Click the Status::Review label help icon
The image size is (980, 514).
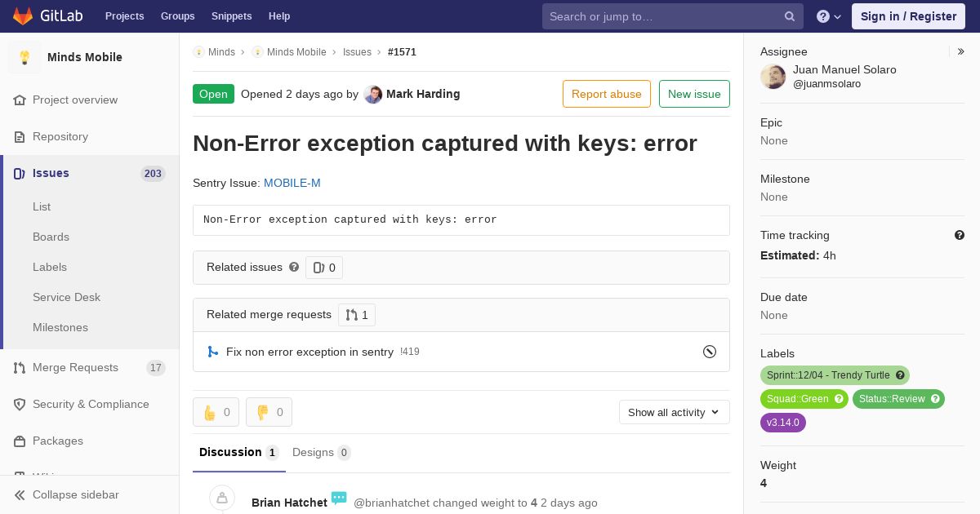[x=935, y=399]
